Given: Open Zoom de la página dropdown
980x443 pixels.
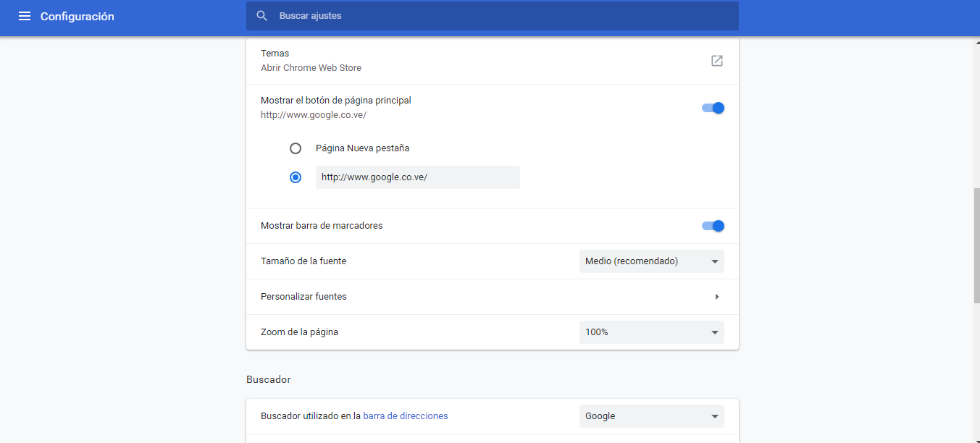Looking at the screenshot, I should pyautogui.click(x=651, y=332).
